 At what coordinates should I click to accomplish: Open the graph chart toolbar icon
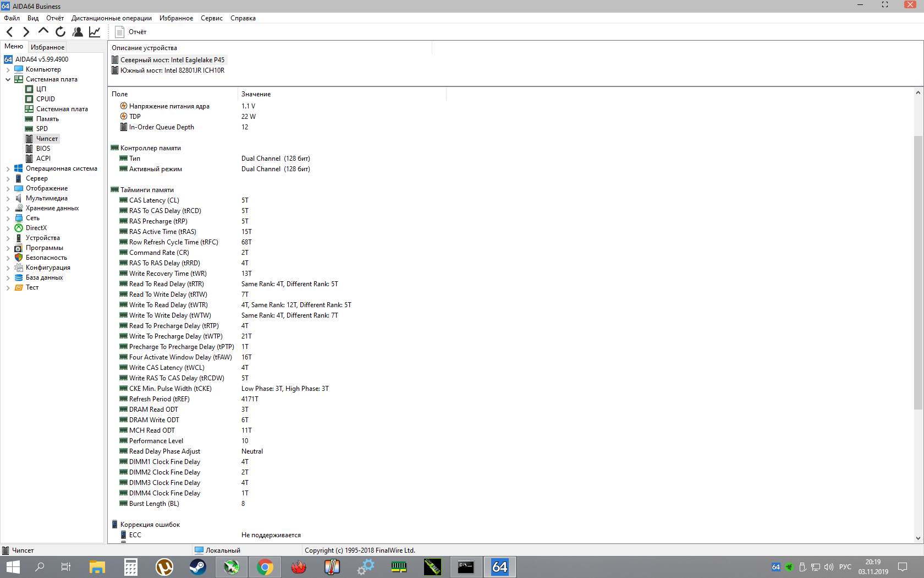coord(95,32)
